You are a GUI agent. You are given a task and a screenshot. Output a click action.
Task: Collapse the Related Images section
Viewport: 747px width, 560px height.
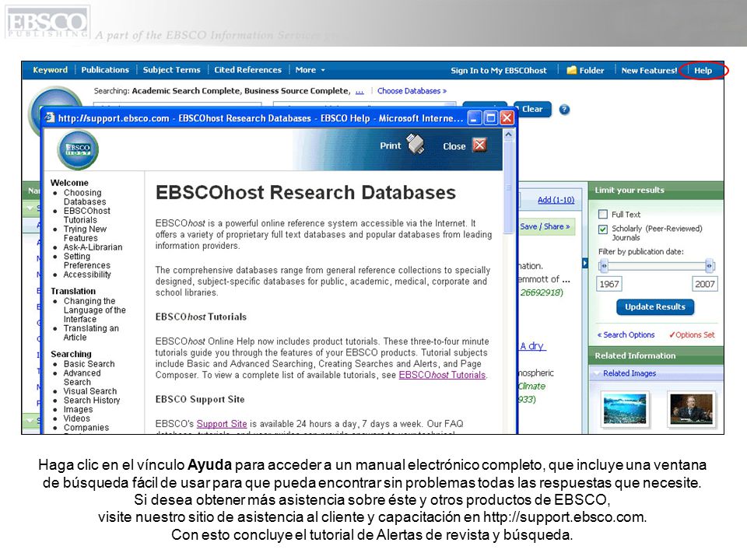(x=596, y=373)
